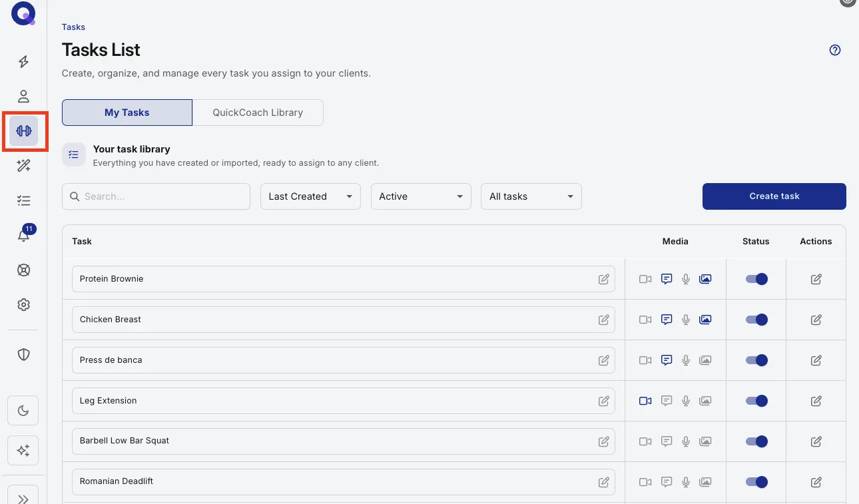This screenshot has height=504, width=859.
Task: Open the magic wand sidebar icon
Action: point(23,166)
